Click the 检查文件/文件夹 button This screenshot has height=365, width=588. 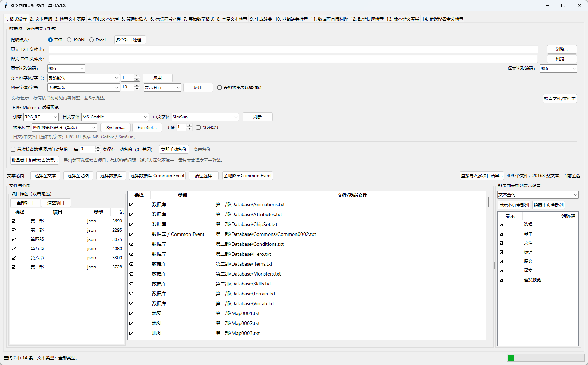tap(560, 99)
